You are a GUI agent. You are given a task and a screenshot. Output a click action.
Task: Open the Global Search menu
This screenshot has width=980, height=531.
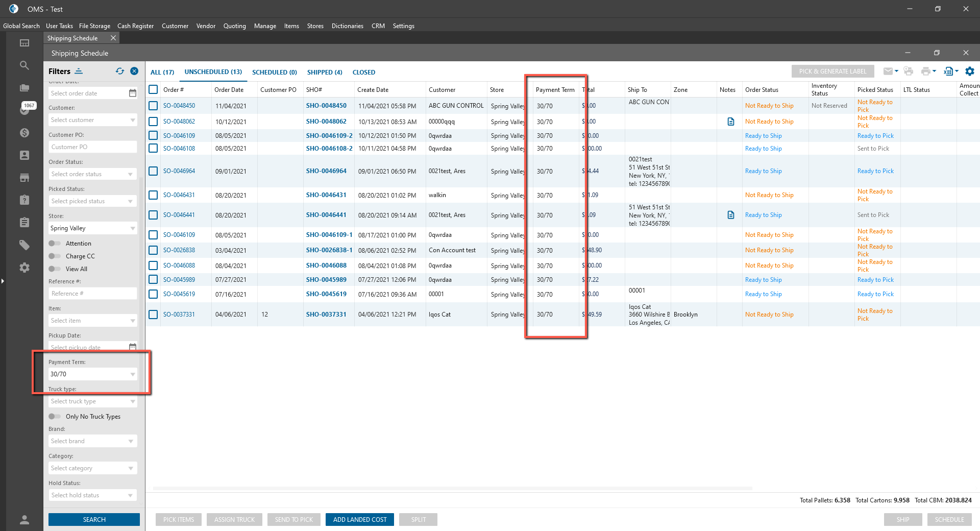(21, 26)
